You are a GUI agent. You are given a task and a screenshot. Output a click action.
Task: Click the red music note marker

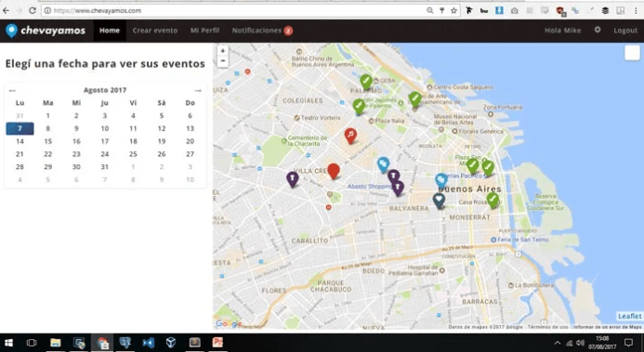point(350,136)
